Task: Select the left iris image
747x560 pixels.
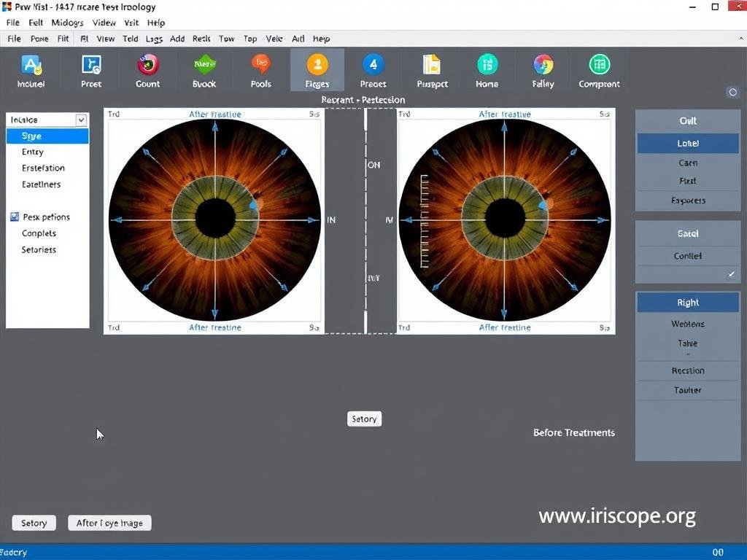Action: tap(214, 219)
